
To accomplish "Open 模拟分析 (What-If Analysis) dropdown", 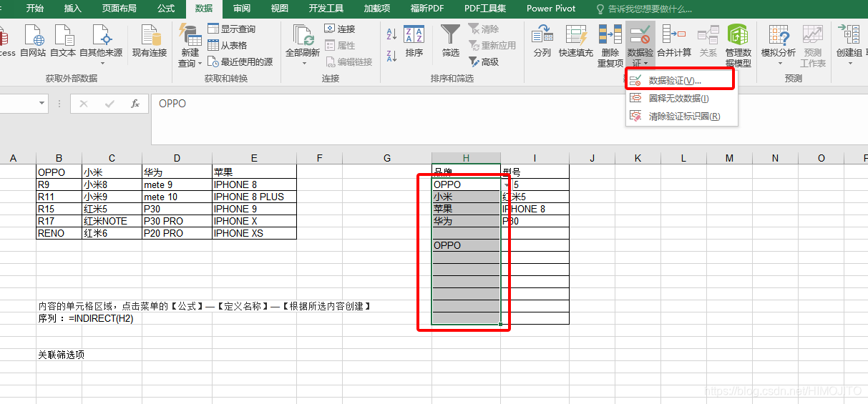I will tap(778, 44).
